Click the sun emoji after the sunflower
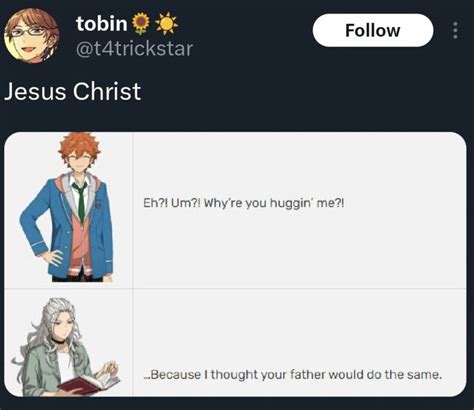The height and width of the screenshot is (410, 474). pos(167,24)
